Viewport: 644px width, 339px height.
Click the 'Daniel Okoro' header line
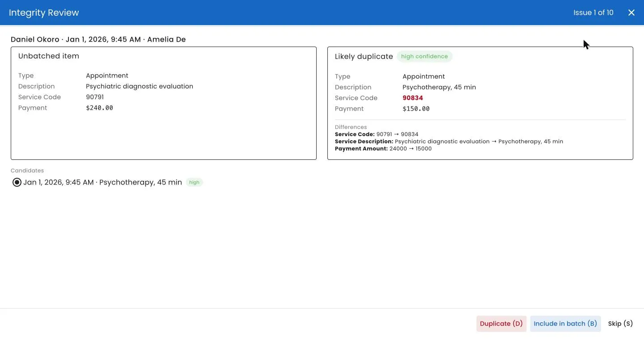pos(98,39)
